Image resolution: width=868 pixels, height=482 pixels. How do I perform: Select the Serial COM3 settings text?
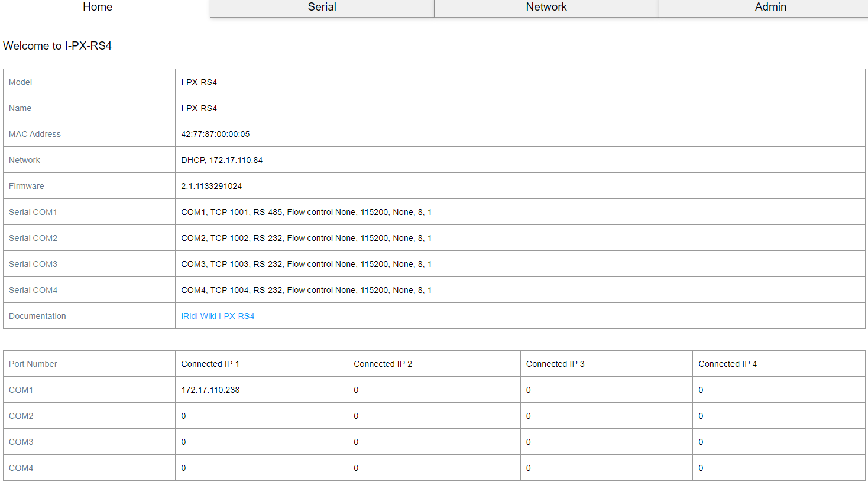(x=306, y=264)
